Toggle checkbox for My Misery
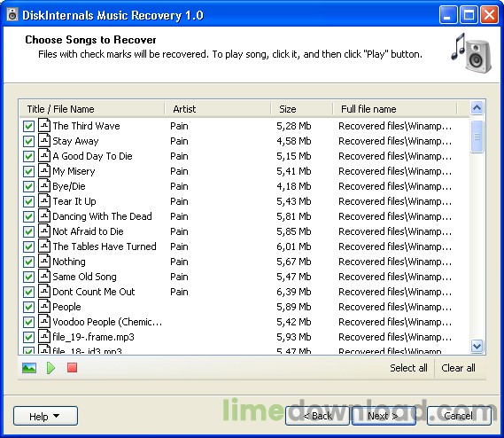 point(28,171)
